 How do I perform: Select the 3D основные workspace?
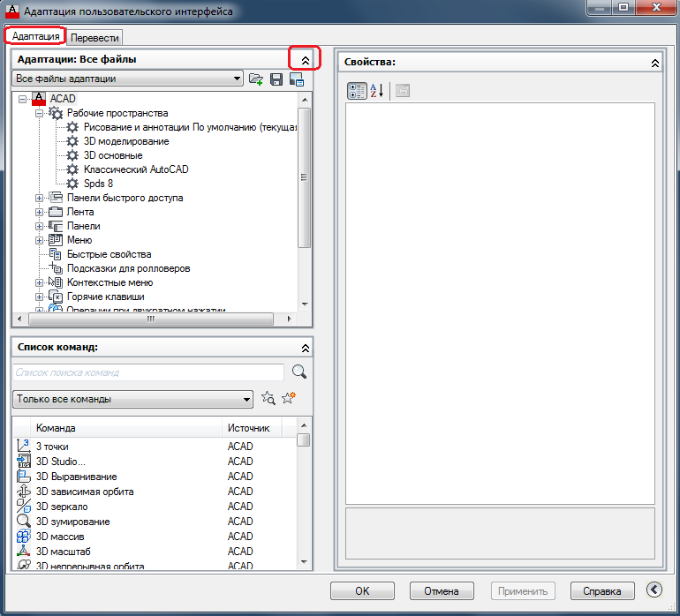coord(113,155)
